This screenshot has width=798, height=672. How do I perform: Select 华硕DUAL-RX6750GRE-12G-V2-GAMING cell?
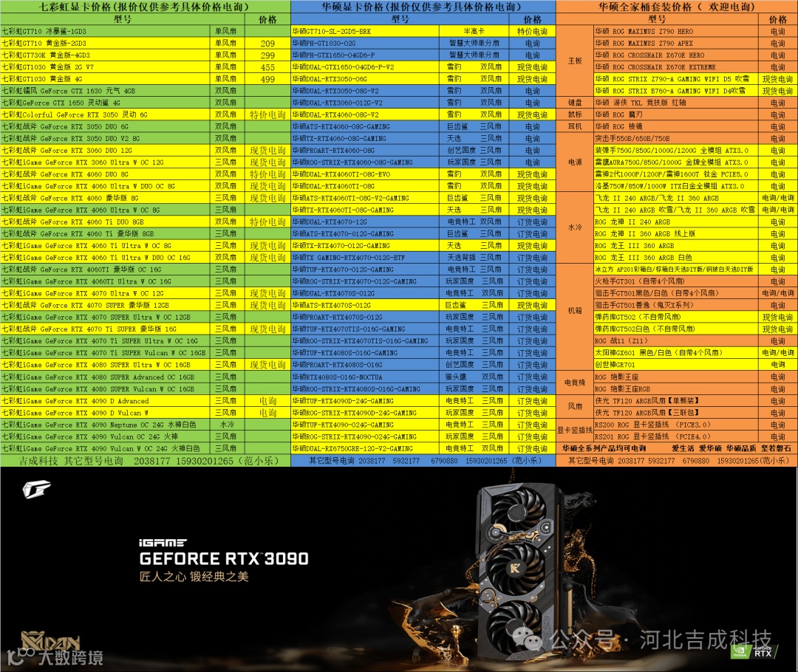366,449
